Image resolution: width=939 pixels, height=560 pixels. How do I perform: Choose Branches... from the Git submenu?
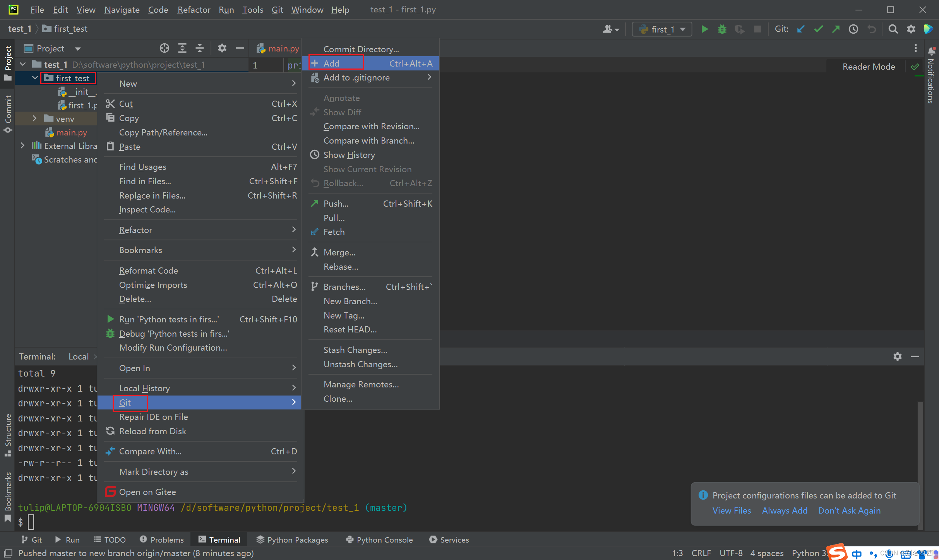[344, 287]
